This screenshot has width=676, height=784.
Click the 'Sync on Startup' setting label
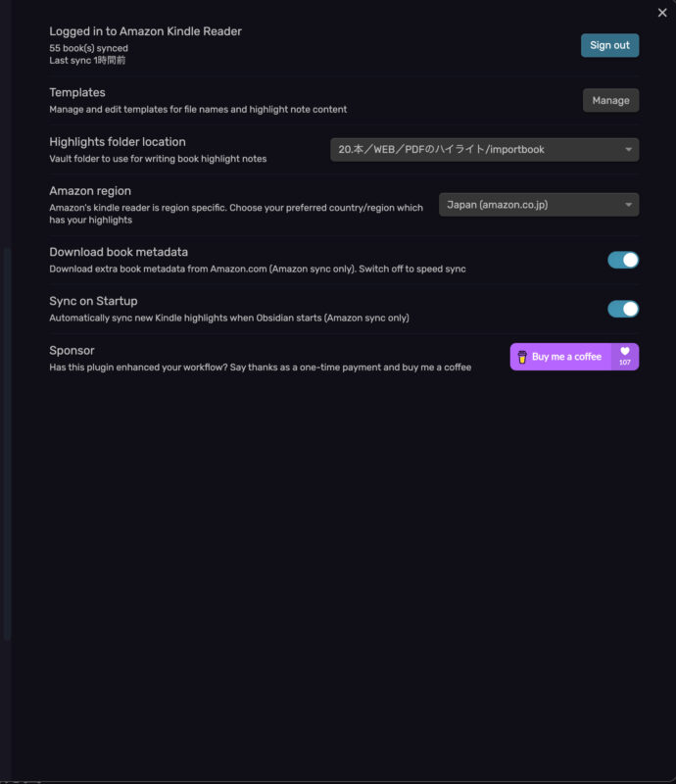[x=93, y=301]
